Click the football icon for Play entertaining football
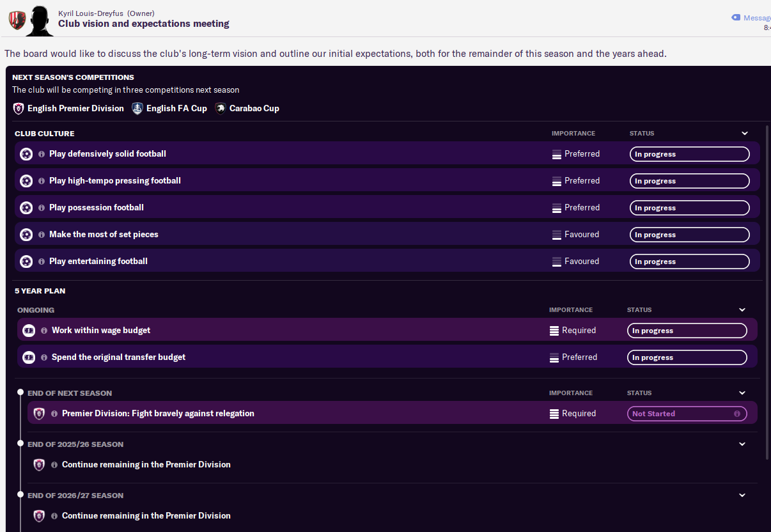 [26, 262]
